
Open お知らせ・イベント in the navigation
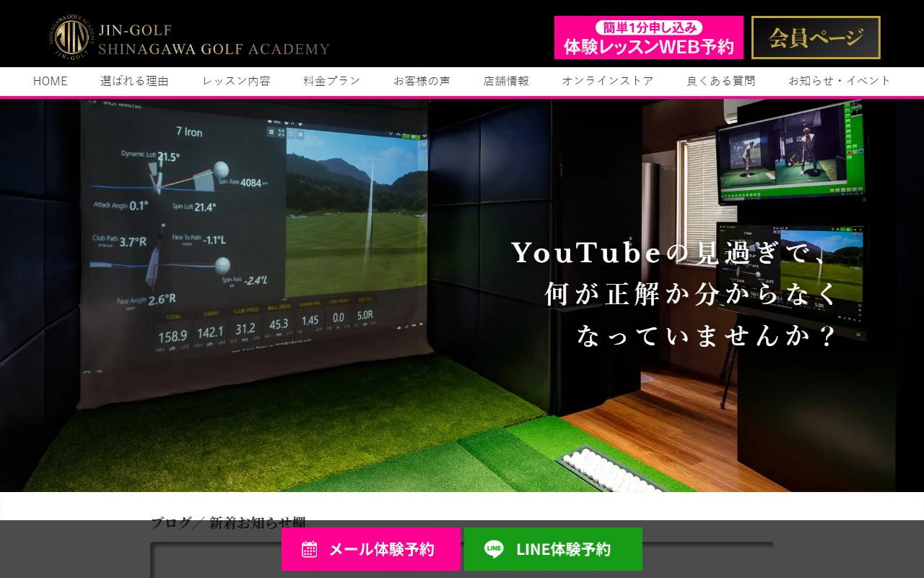click(x=840, y=81)
